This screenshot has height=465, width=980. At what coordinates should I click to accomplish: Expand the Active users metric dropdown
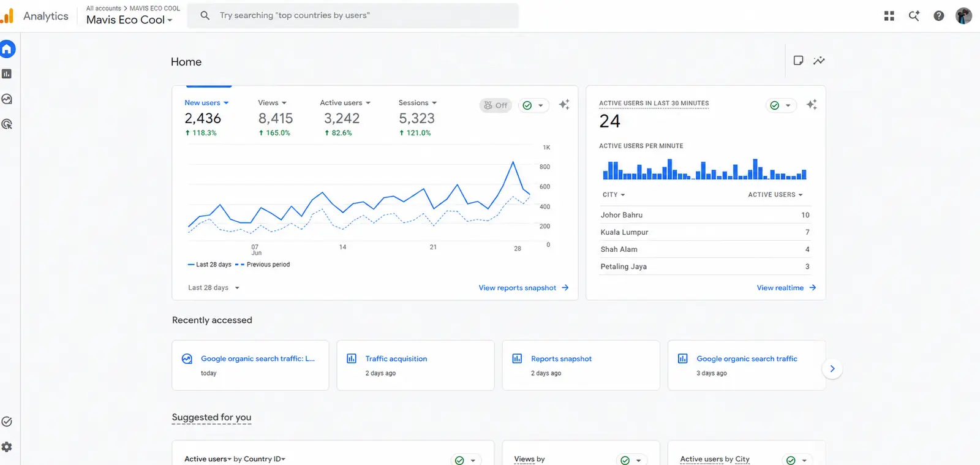point(345,103)
